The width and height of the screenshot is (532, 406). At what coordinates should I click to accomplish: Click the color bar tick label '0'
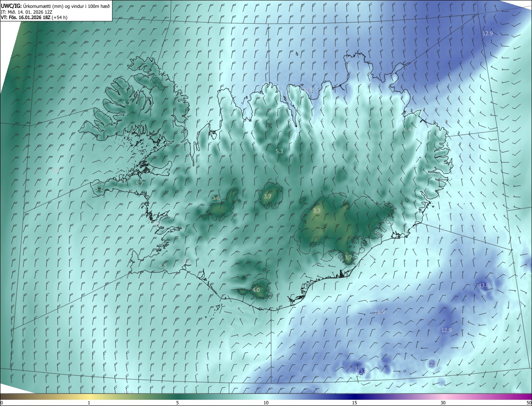click(1, 403)
